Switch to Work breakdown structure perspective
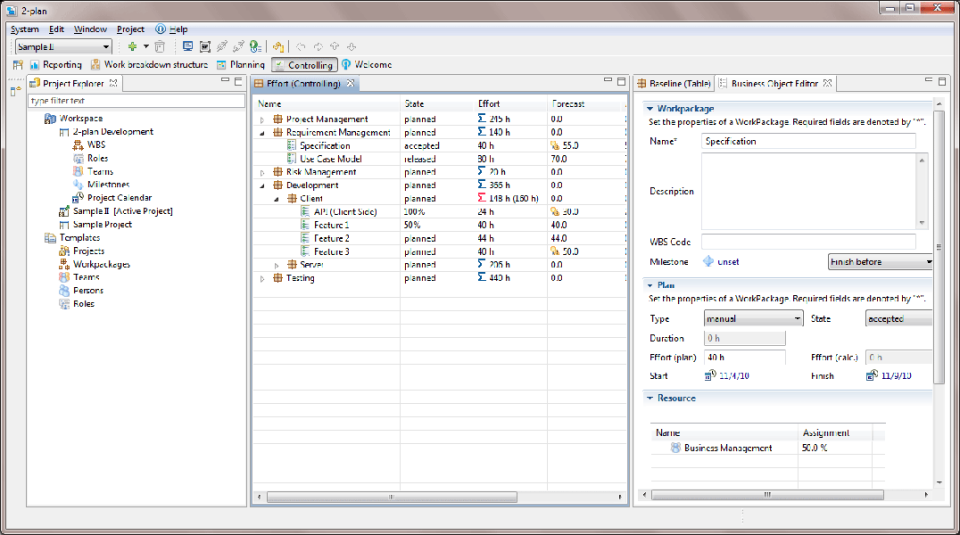This screenshot has height=535, width=960. point(149,65)
